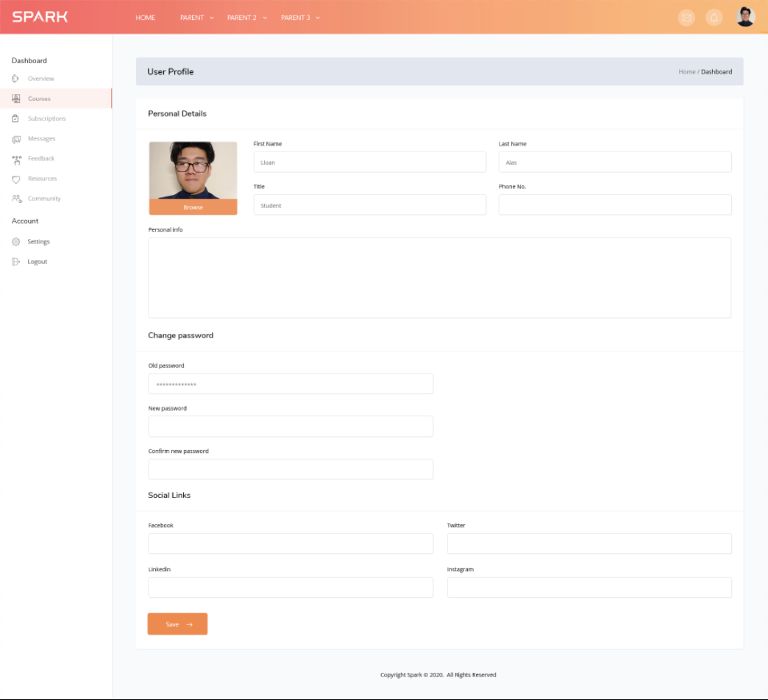This screenshot has width=768, height=700.
Task: Click the 'Change password' heading
Action: 181,335
